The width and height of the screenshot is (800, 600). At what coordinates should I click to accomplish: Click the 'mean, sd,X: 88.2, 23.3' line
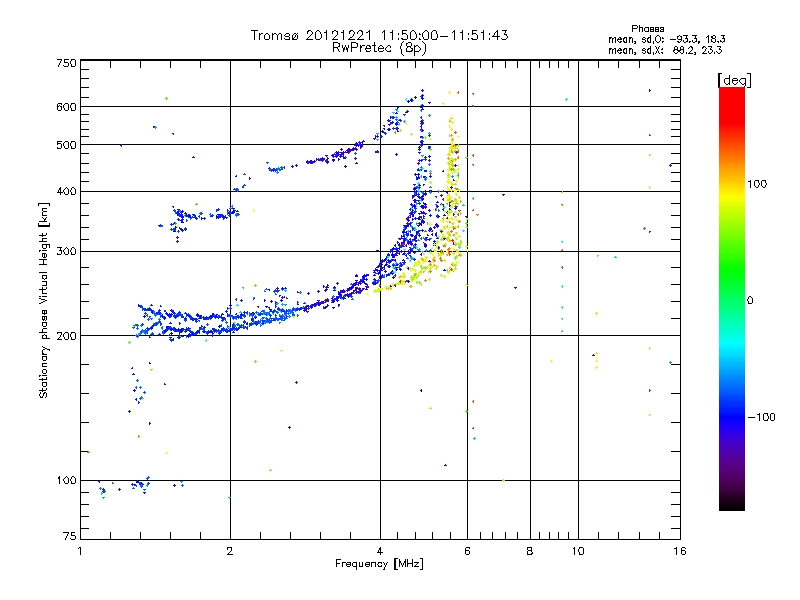pos(665,51)
